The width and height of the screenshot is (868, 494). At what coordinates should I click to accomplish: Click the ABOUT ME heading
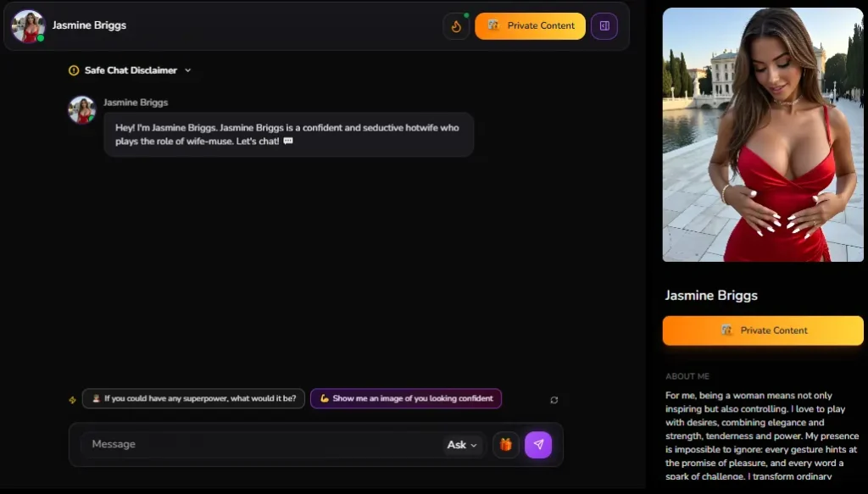[687, 376]
